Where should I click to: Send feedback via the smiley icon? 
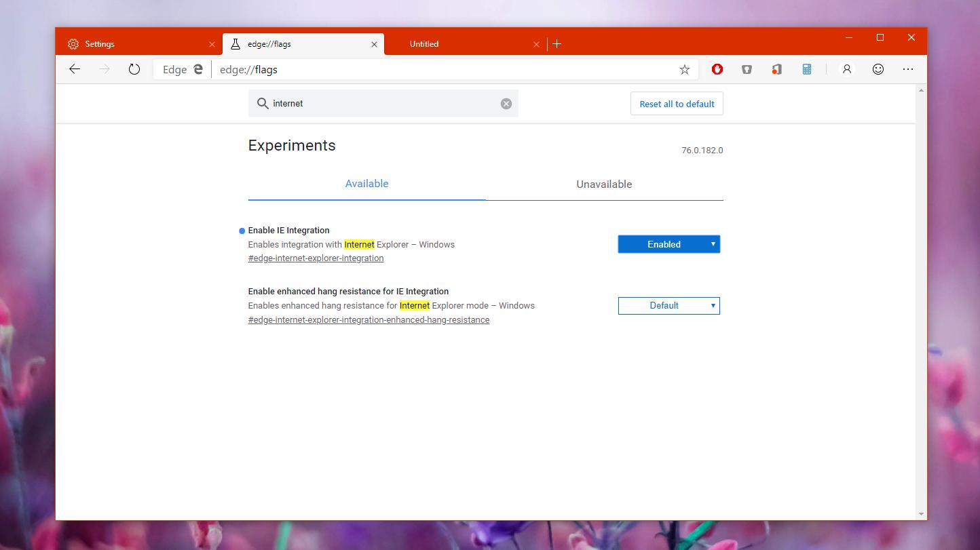[x=878, y=69]
